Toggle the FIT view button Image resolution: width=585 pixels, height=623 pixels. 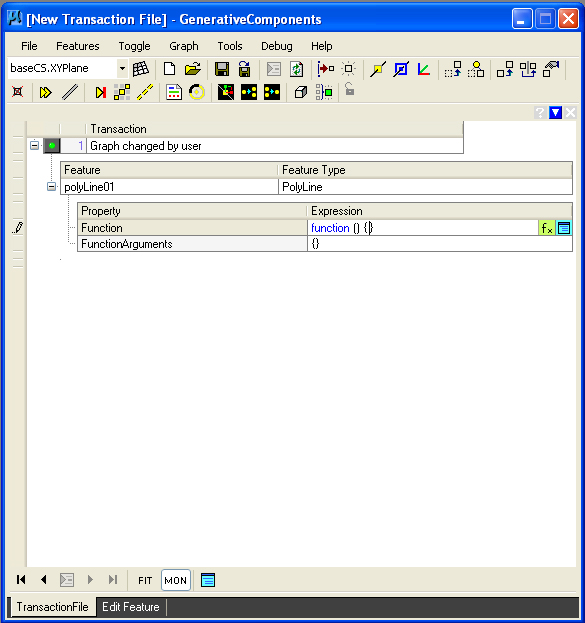(x=145, y=580)
